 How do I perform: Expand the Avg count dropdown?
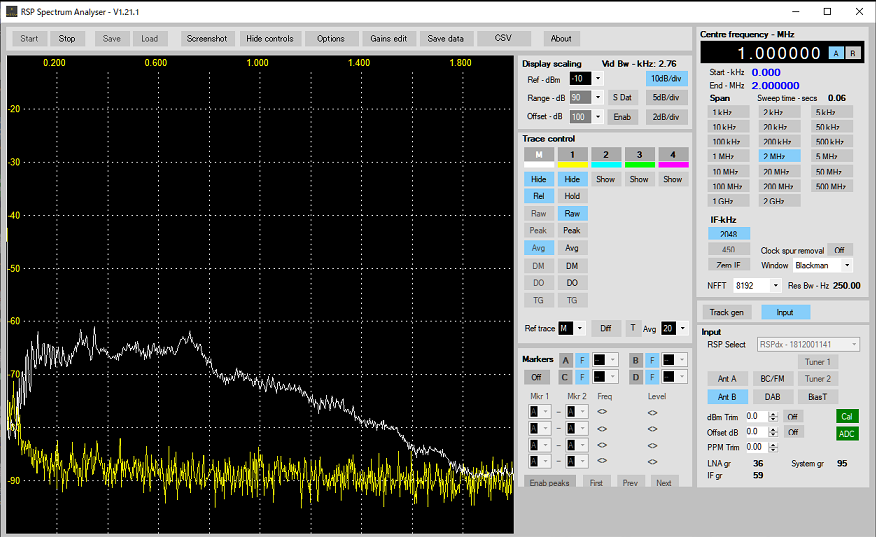pos(682,329)
